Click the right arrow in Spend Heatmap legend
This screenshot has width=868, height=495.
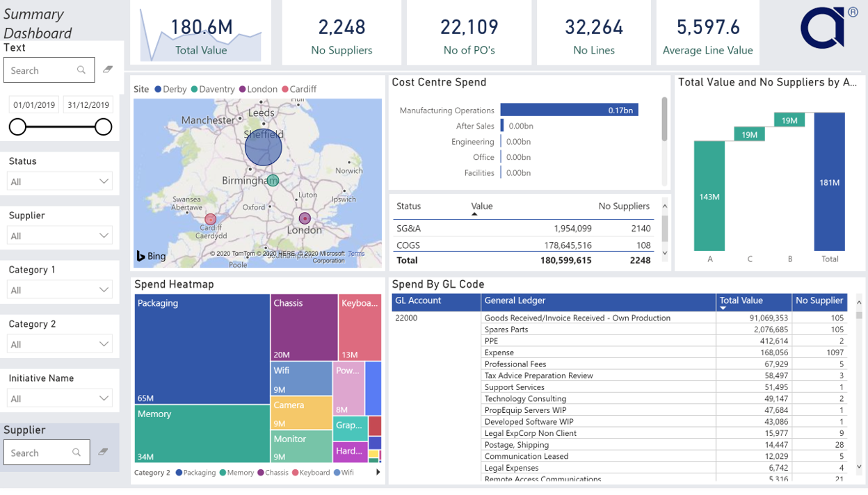[x=378, y=472]
